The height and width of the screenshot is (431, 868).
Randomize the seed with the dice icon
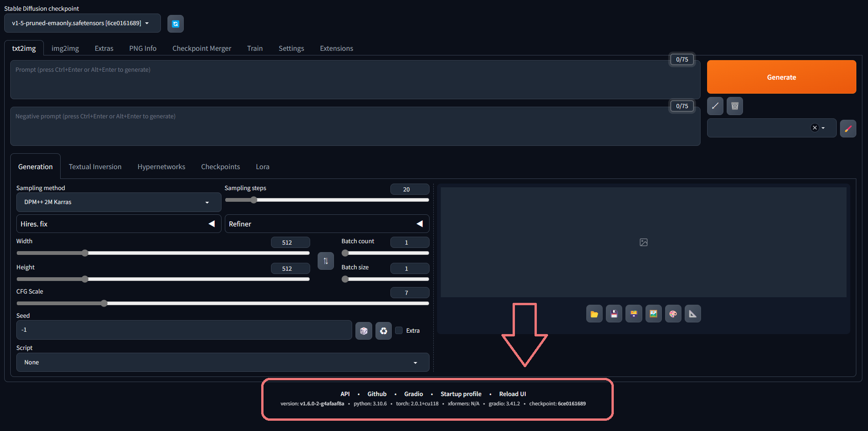pyautogui.click(x=364, y=330)
